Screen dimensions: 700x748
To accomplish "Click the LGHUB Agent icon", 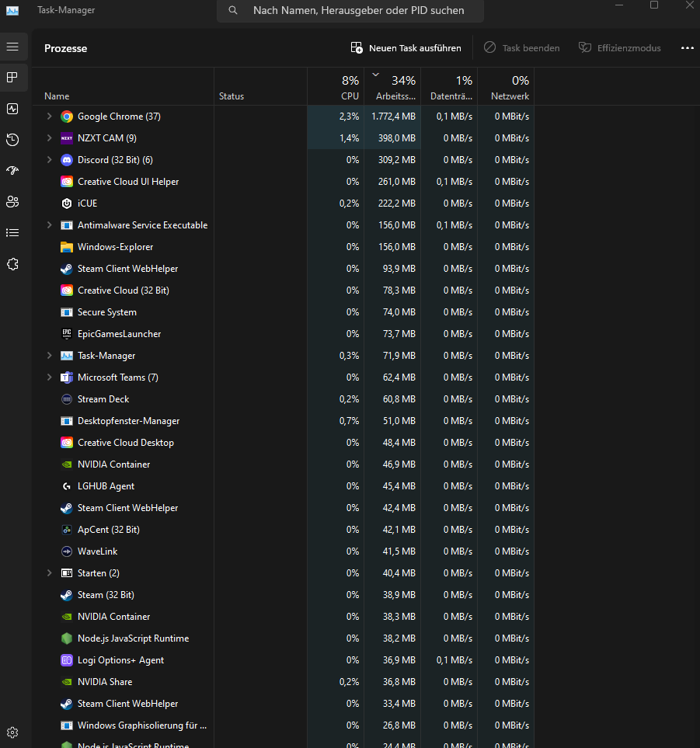I will click(x=67, y=486).
